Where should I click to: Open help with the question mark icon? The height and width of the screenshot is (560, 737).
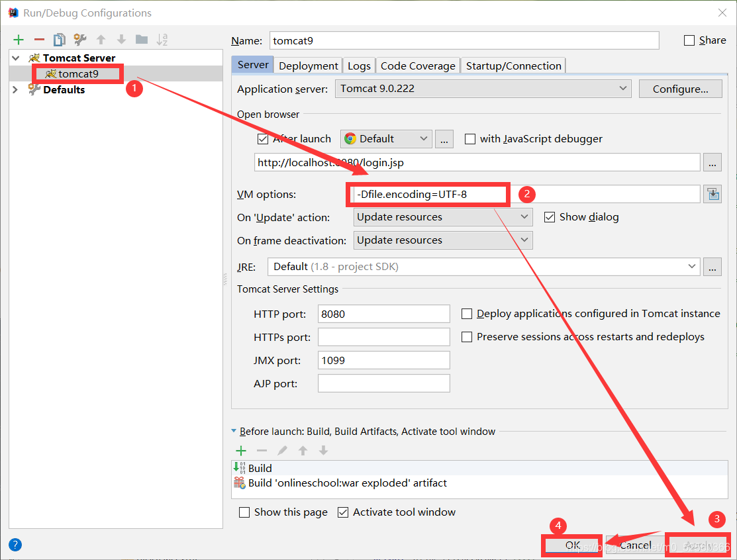pyautogui.click(x=15, y=545)
